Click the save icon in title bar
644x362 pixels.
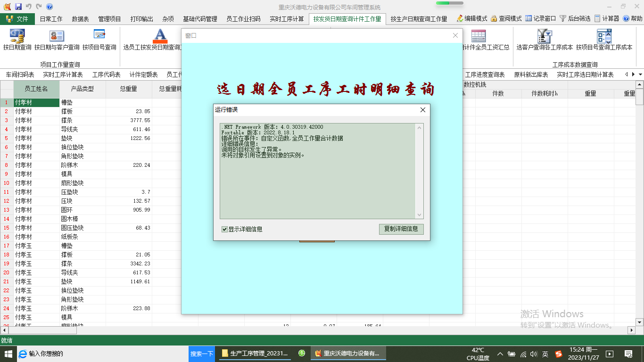pos(18,7)
